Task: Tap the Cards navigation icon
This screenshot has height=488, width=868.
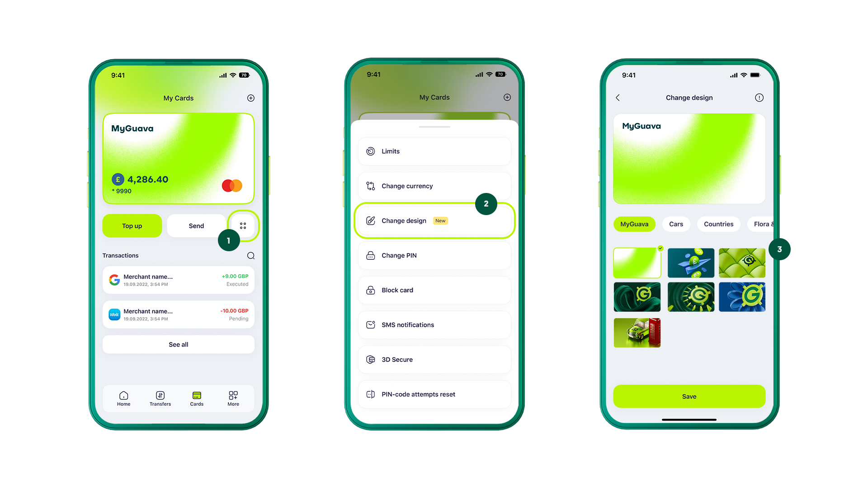Action: click(196, 398)
